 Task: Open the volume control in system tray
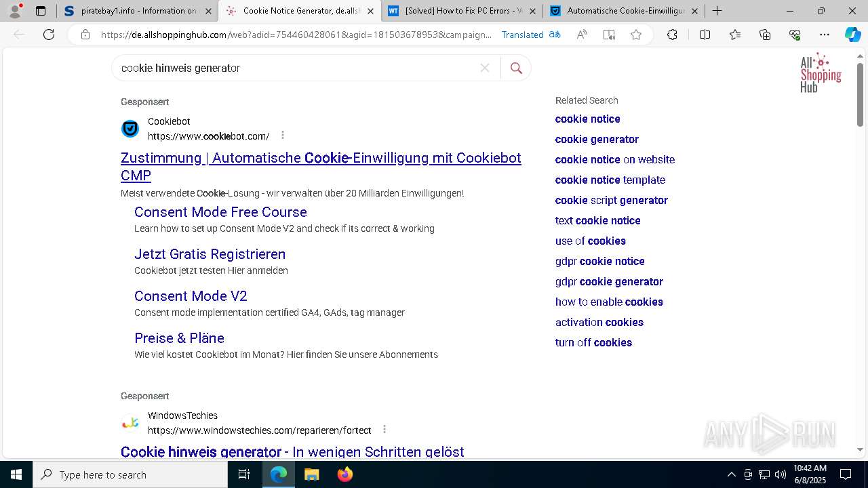click(780, 474)
